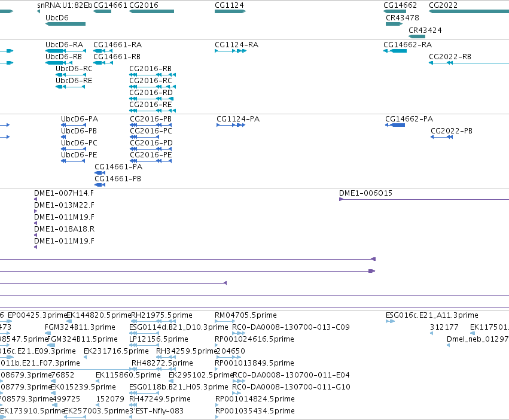509x420 pixels.
Task: Open the DME1-006O15 BAC label
Action: (365, 193)
